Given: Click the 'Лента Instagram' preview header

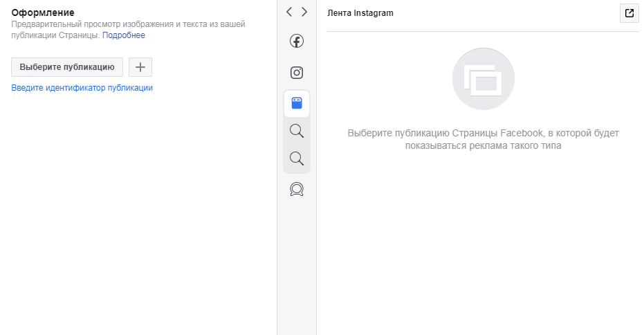Looking at the screenshot, I should coord(360,13).
